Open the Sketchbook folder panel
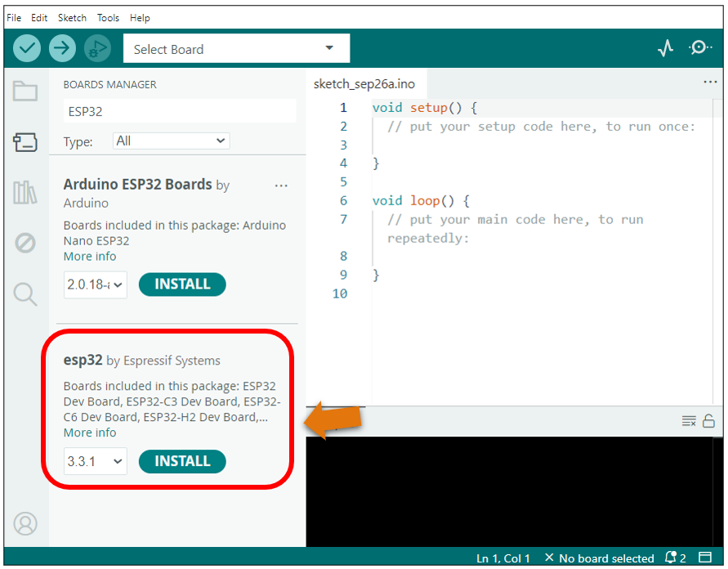 click(x=25, y=91)
